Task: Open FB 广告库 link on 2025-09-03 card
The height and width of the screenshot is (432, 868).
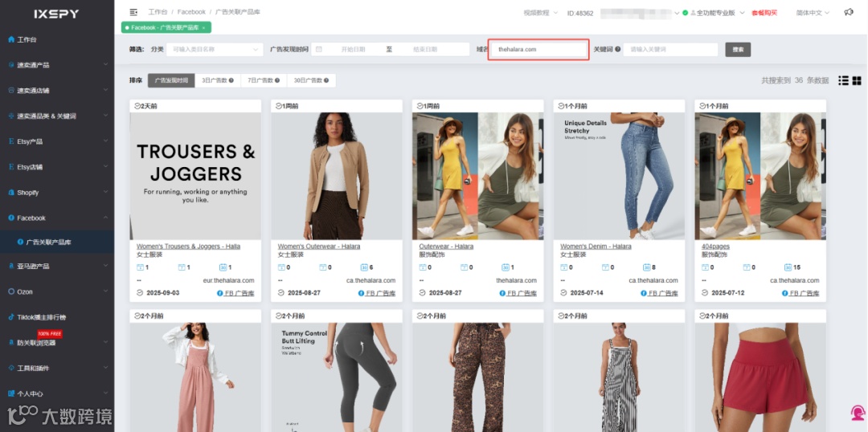Action: 235,293
